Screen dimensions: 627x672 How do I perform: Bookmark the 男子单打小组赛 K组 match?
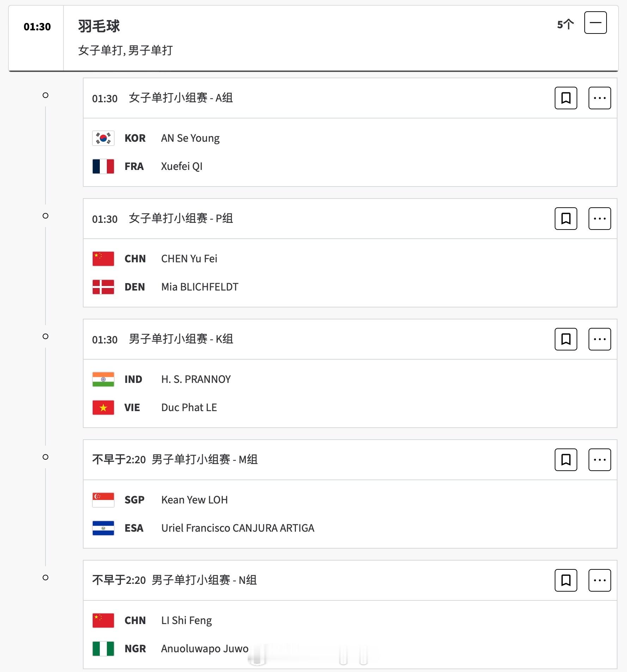pyautogui.click(x=566, y=339)
